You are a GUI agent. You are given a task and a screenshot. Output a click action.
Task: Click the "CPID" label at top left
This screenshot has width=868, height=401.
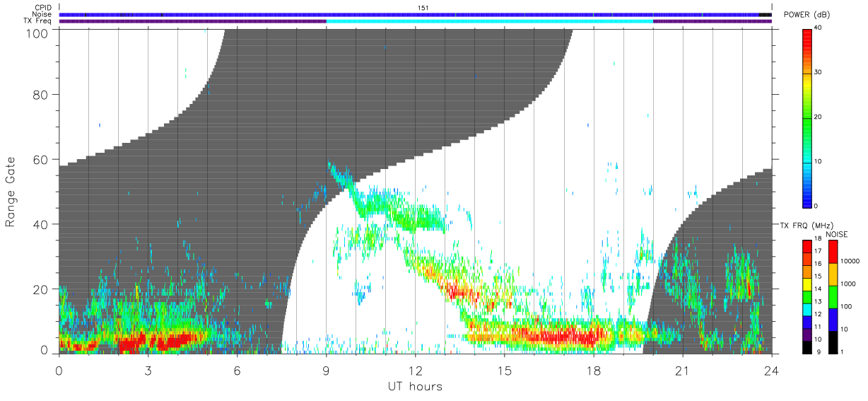(43, 8)
